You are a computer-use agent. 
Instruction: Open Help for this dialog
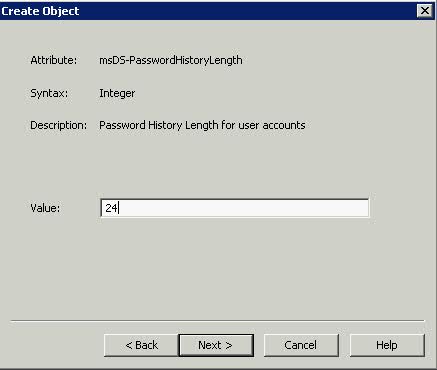(x=387, y=345)
